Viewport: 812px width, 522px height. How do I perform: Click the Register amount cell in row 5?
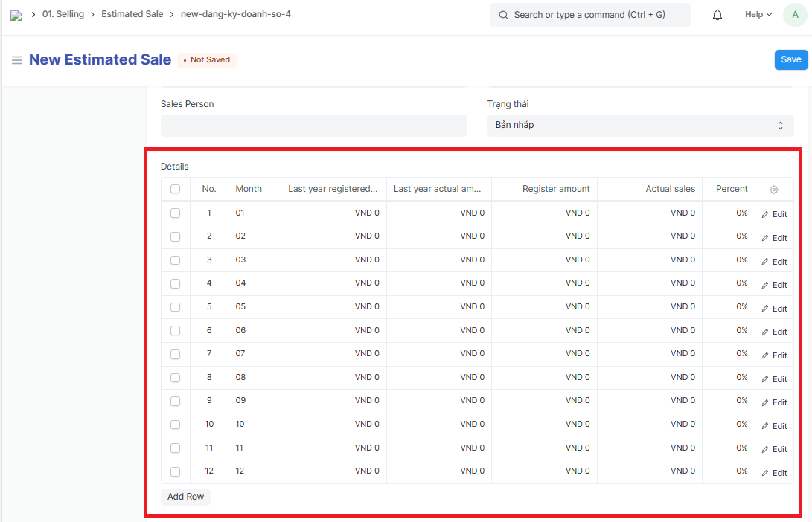pyautogui.click(x=544, y=306)
